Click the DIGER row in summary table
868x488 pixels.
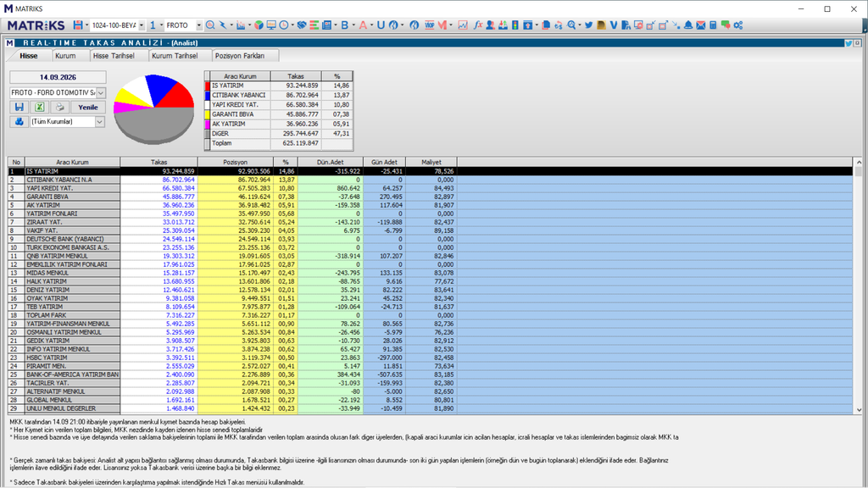279,133
